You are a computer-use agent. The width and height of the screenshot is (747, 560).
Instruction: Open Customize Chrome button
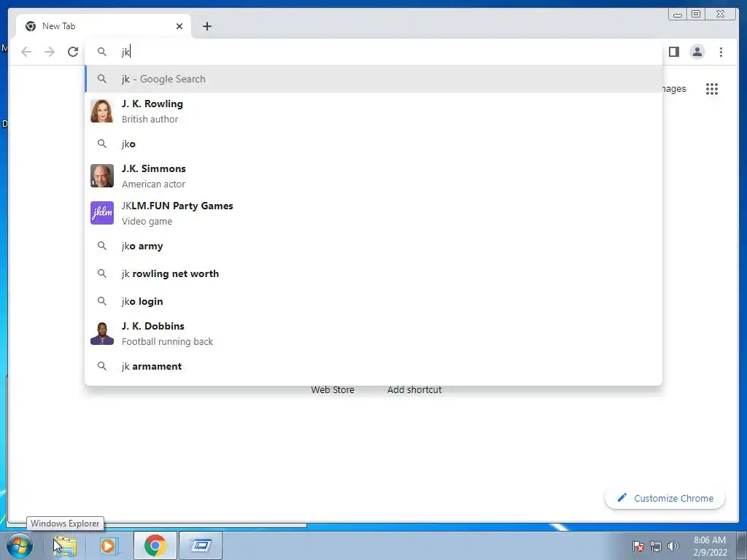(665, 498)
